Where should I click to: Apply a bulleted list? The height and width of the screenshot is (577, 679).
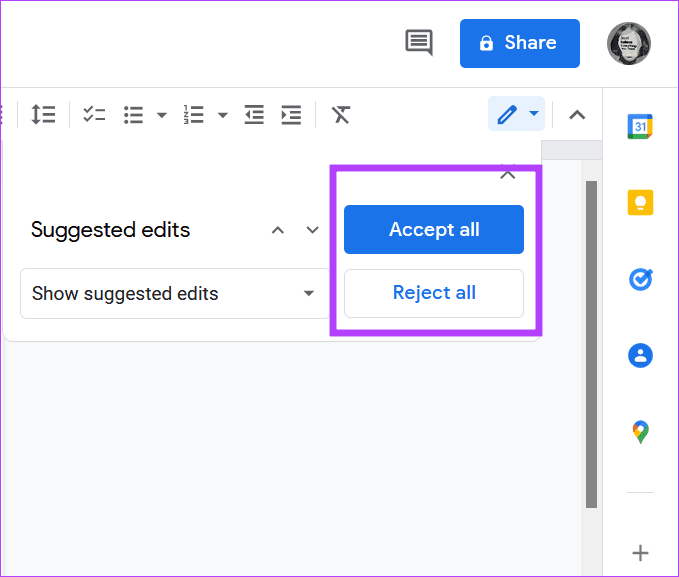click(x=134, y=114)
